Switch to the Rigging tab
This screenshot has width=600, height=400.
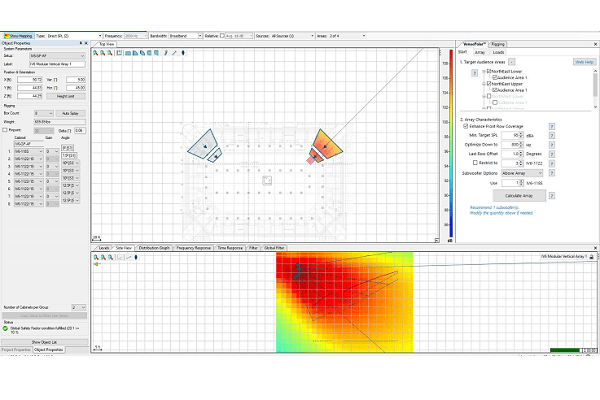[498, 44]
